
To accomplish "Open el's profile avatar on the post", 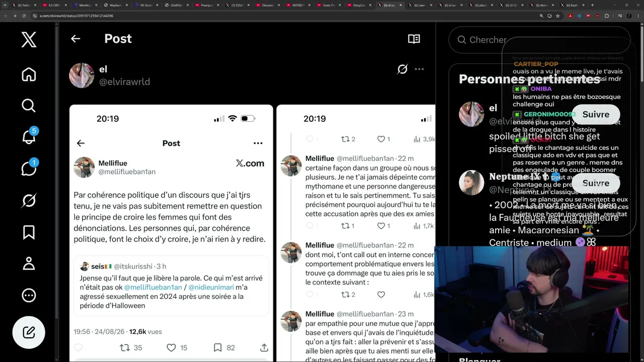I will coord(82,75).
